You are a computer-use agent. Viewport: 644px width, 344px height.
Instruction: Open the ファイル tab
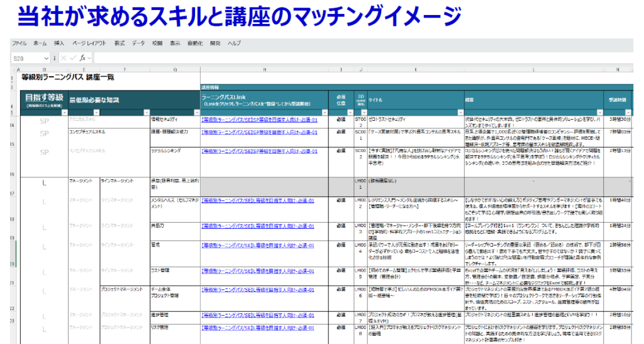[x=19, y=43]
